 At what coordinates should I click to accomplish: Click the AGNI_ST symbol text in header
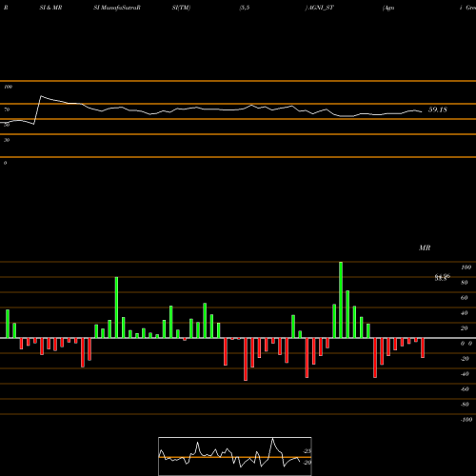click(x=320, y=8)
